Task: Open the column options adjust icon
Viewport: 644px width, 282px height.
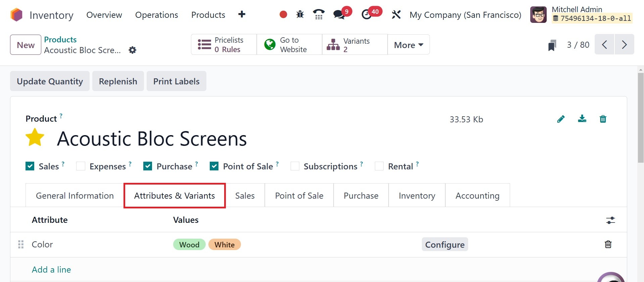Action: tap(610, 220)
